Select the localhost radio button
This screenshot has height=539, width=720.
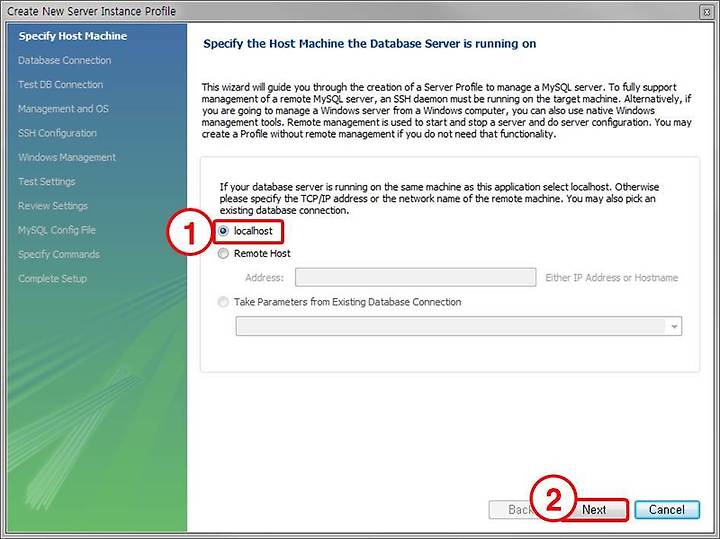click(x=223, y=231)
